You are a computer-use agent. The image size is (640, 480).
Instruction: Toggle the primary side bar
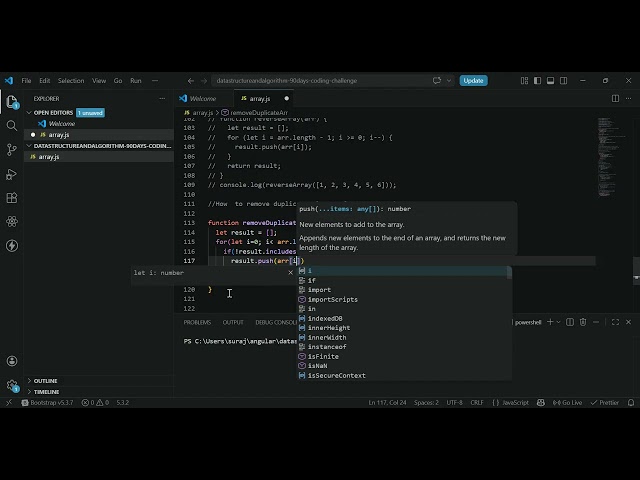538,80
